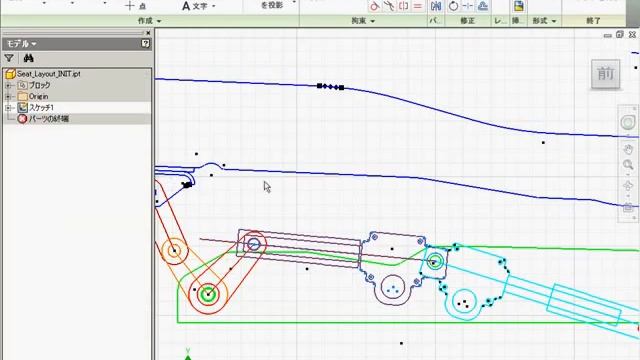Expand the Origin folder node

point(8,97)
